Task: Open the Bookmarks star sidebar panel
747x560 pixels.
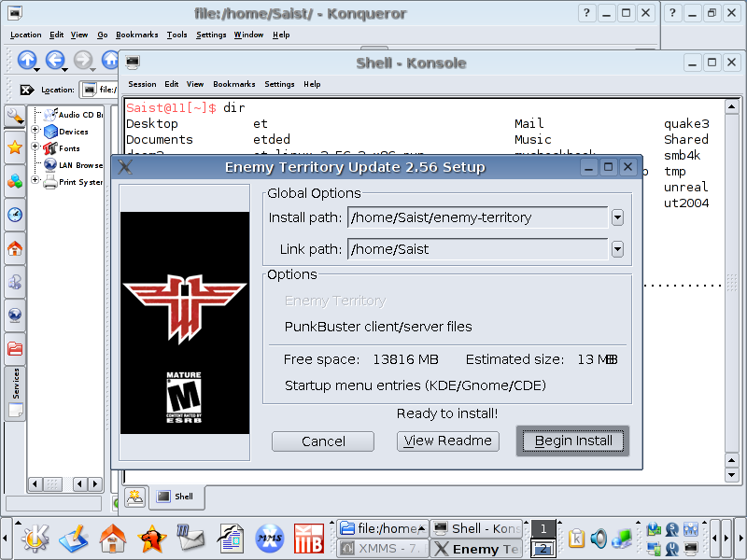Action: [15, 147]
